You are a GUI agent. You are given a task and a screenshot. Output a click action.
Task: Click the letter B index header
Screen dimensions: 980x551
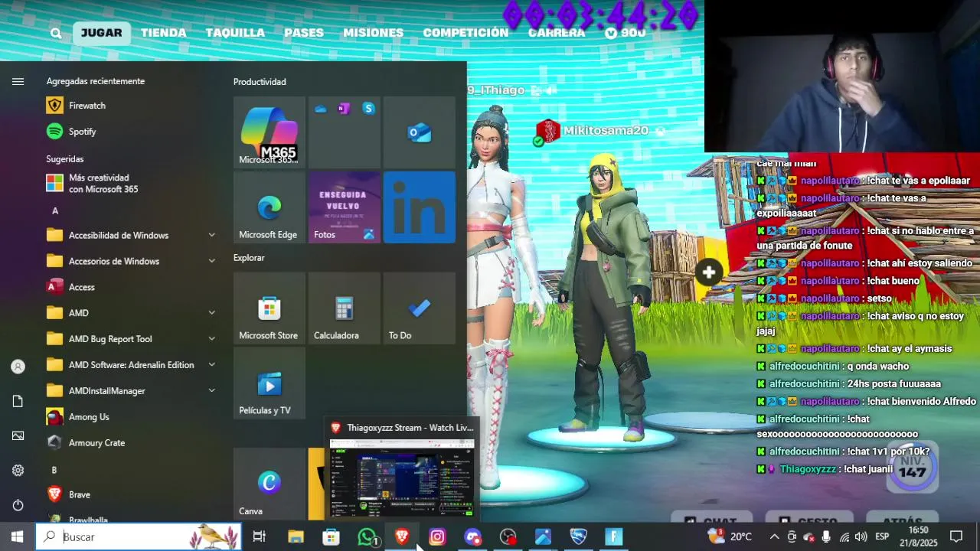54,470
